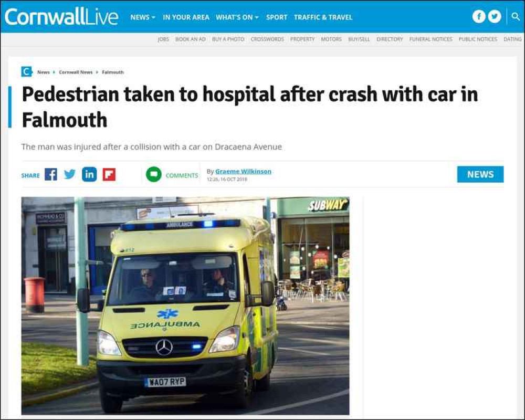
Task: Share article via Facebook icon
Action: (x=51, y=174)
